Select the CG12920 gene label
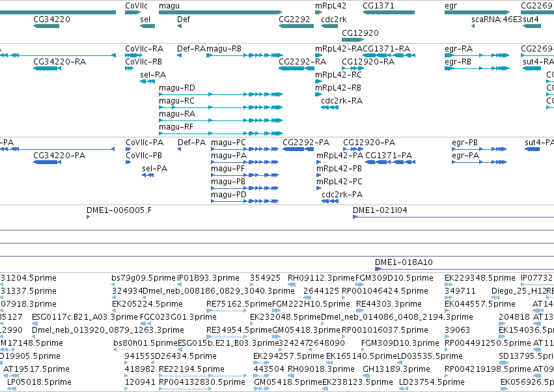Viewport: 554px width, 392px height. 360,33
